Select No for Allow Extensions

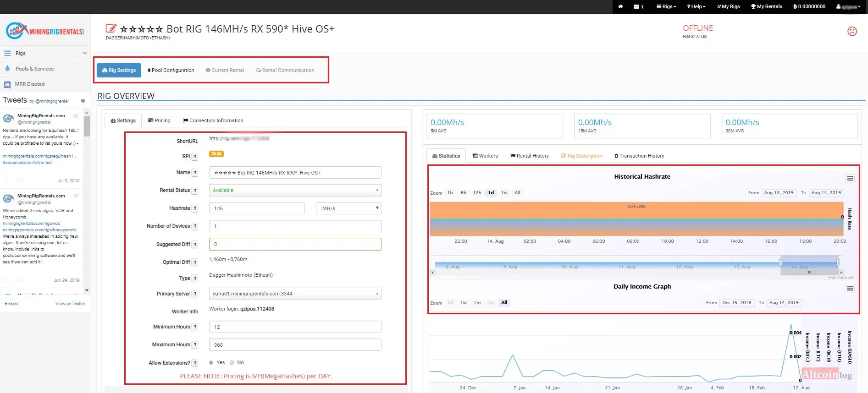pyautogui.click(x=232, y=363)
